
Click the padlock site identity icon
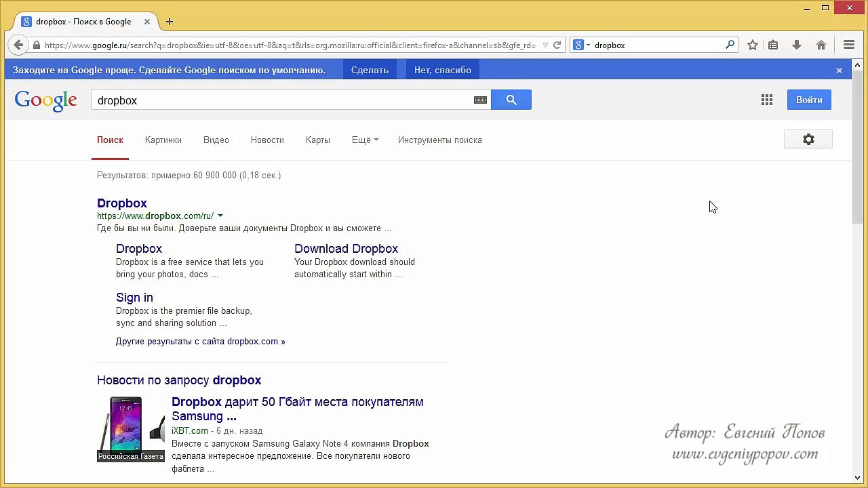pyautogui.click(x=37, y=45)
